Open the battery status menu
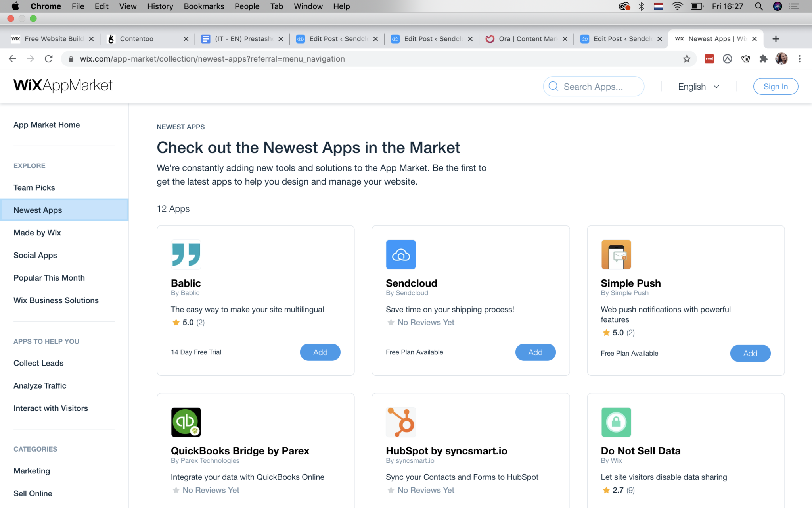Screen dimensions: 812x508 click(697, 6)
